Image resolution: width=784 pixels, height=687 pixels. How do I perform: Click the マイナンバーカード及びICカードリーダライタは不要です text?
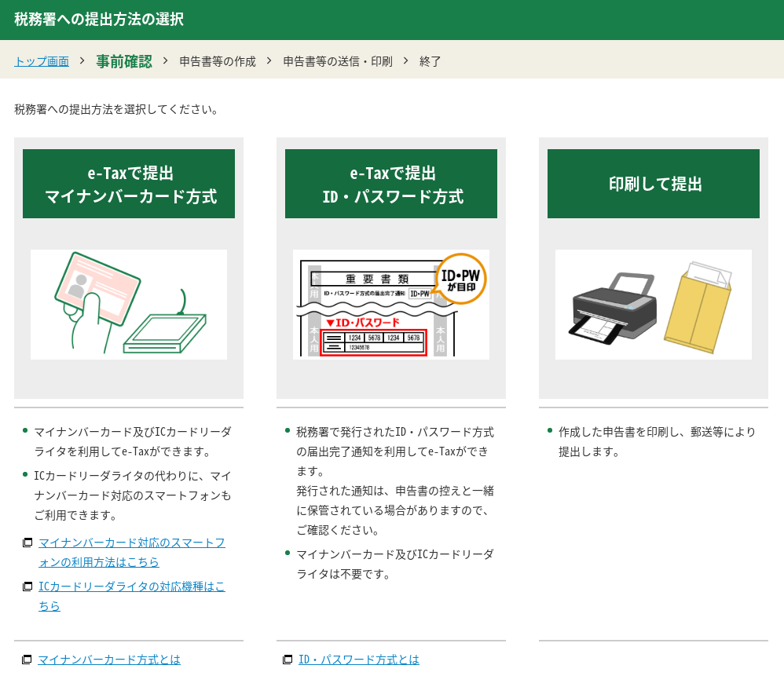395,564
